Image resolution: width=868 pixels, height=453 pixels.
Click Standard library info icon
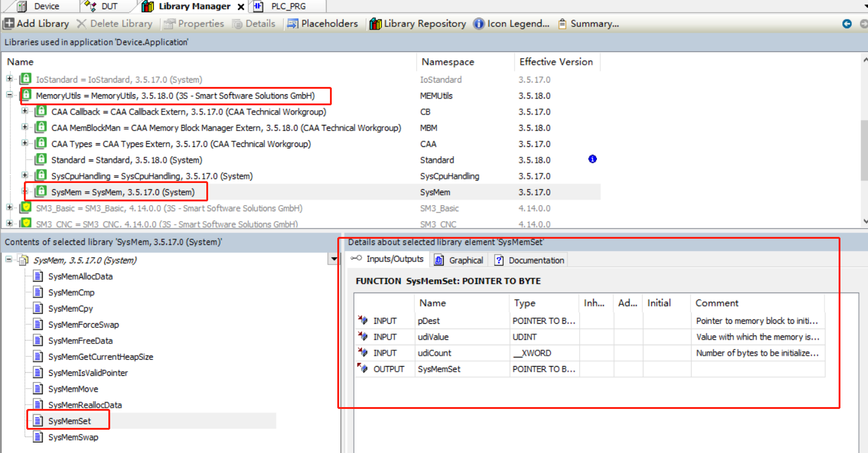(x=592, y=159)
